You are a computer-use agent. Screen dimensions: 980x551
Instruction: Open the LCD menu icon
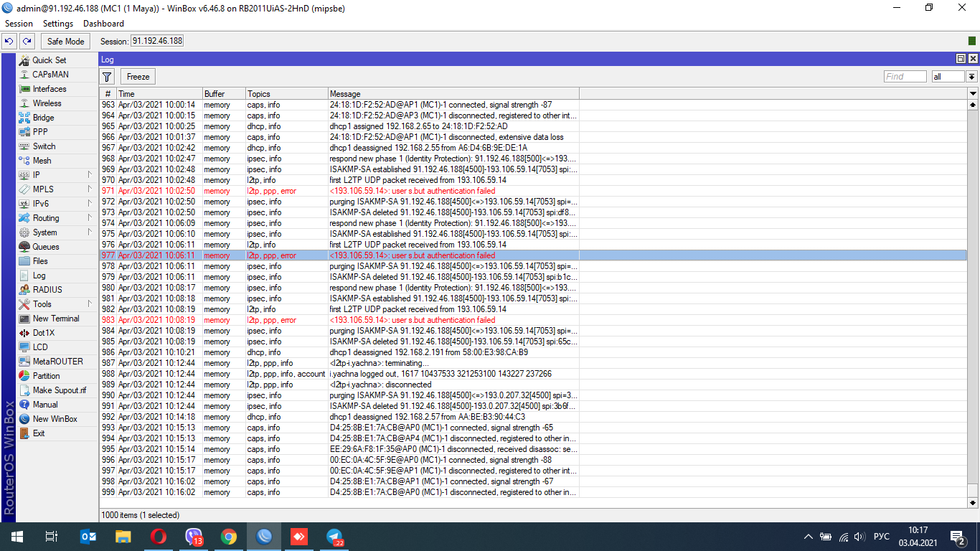[24, 347]
